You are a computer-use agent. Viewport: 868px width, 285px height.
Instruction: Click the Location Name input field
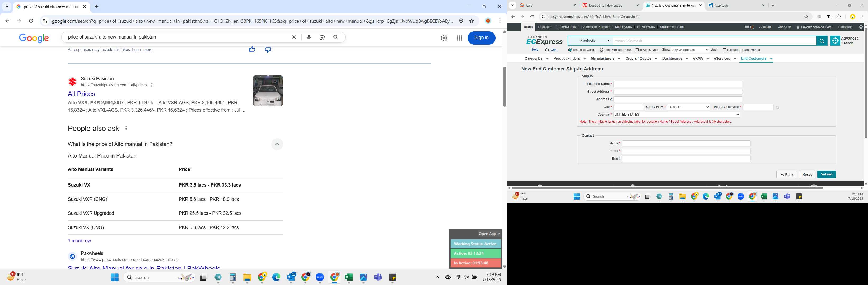[x=678, y=84]
